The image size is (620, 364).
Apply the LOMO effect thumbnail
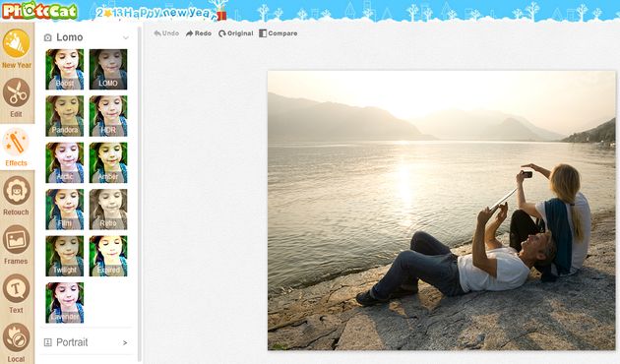pos(108,69)
